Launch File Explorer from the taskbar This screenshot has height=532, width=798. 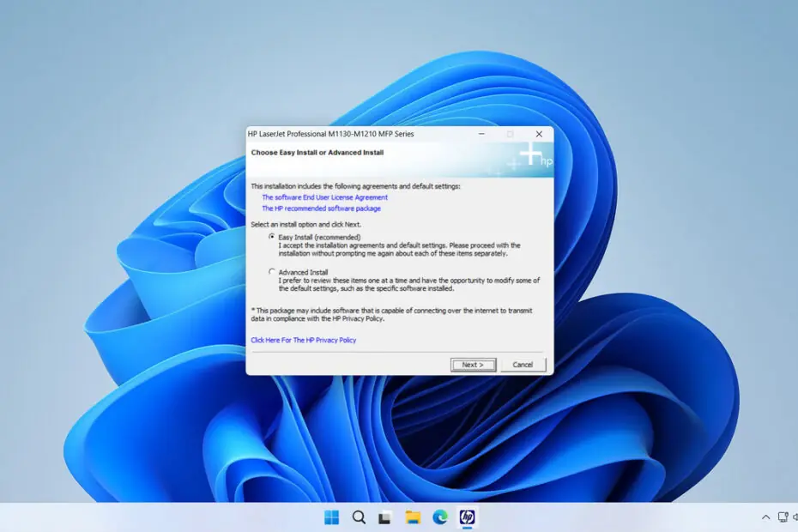(413, 517)
